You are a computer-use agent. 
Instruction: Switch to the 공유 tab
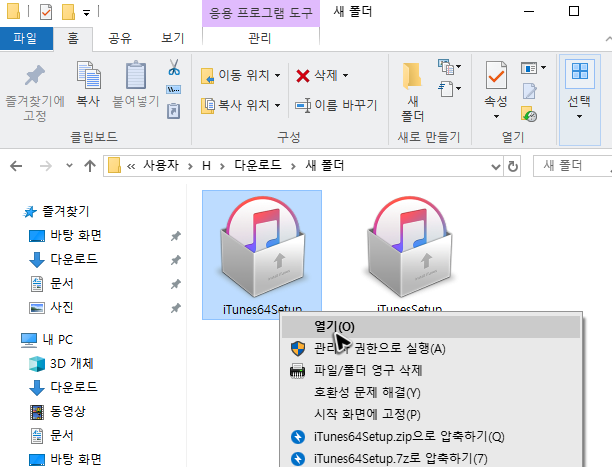point(120,38)
